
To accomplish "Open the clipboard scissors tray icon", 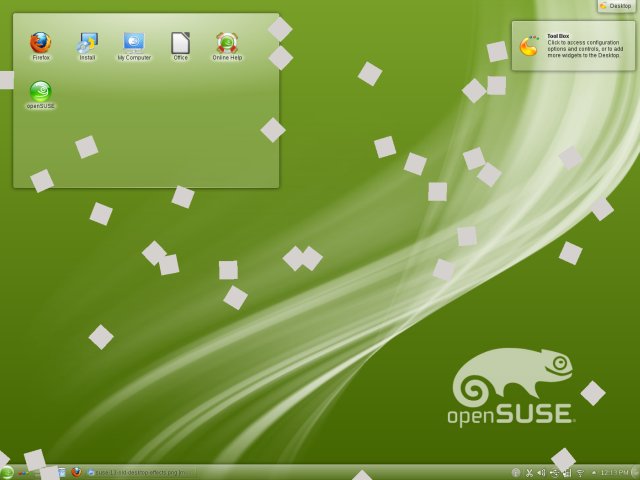I will coord(529,473).
